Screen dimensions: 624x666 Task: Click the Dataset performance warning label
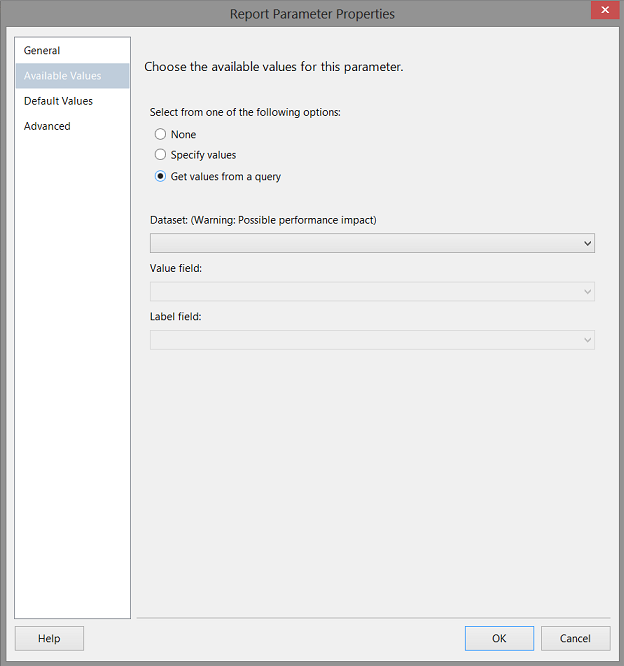pyautogui.click(x=263, y=220)
